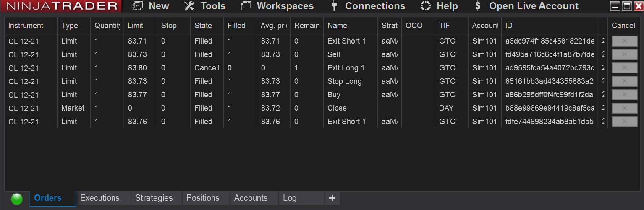The width and height of the screenshot is (644, 210).
Task: Click the Connections plug icon
Action: [334, 6]
